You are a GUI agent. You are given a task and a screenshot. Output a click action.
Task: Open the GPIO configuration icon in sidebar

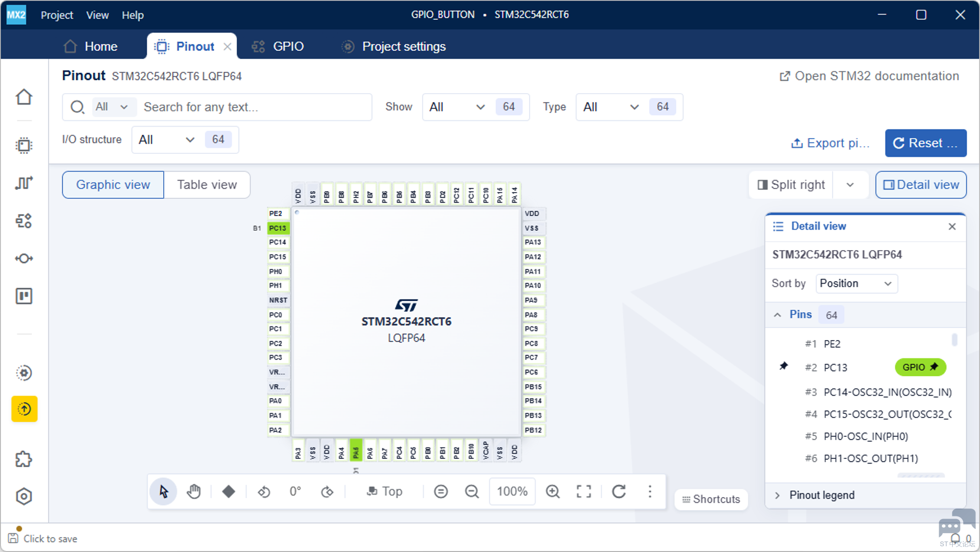pos(24,221)
